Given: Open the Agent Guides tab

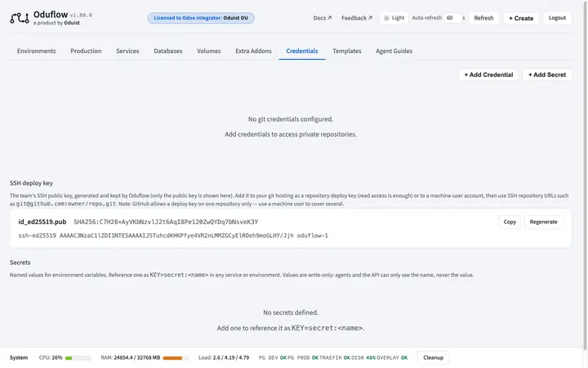Looking at the screenshot, I should point(394,51).
